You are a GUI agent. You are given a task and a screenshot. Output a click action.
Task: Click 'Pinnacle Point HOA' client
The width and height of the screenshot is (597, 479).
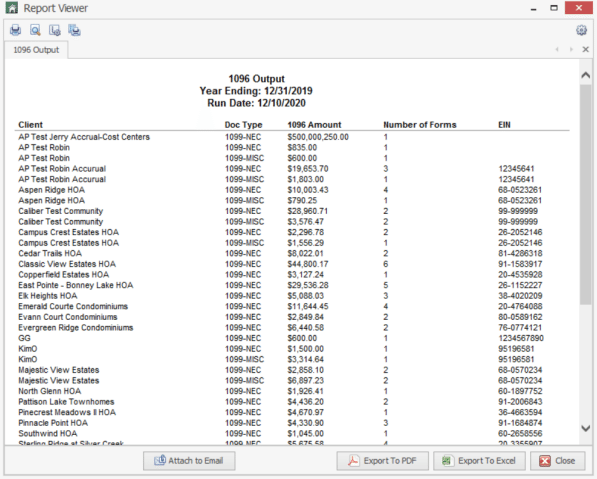pos(53,423)
